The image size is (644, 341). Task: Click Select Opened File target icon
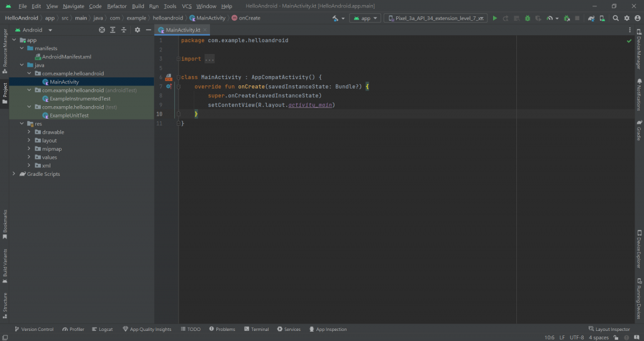coord(102,30)
